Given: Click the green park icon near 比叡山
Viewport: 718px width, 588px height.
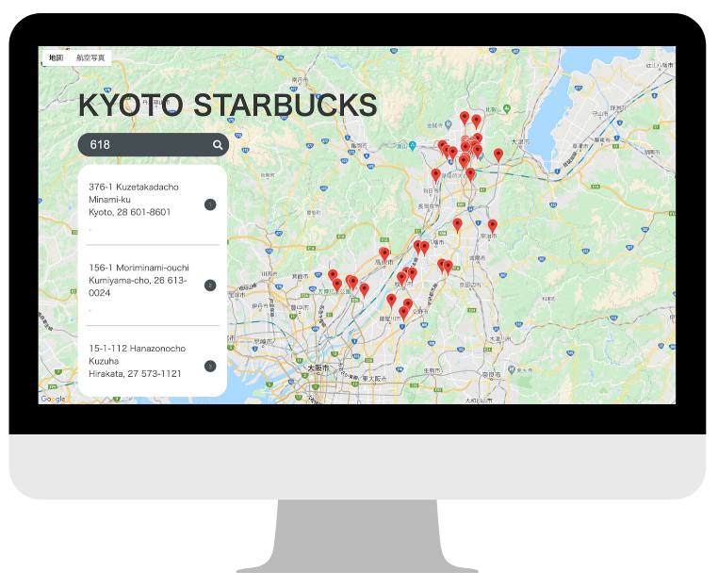Looking at the screenshot, I should pos(506,108).
